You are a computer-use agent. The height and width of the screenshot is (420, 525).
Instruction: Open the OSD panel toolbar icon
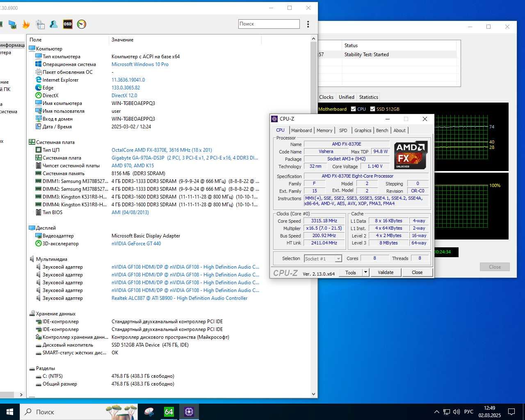[x=68, y=24]
